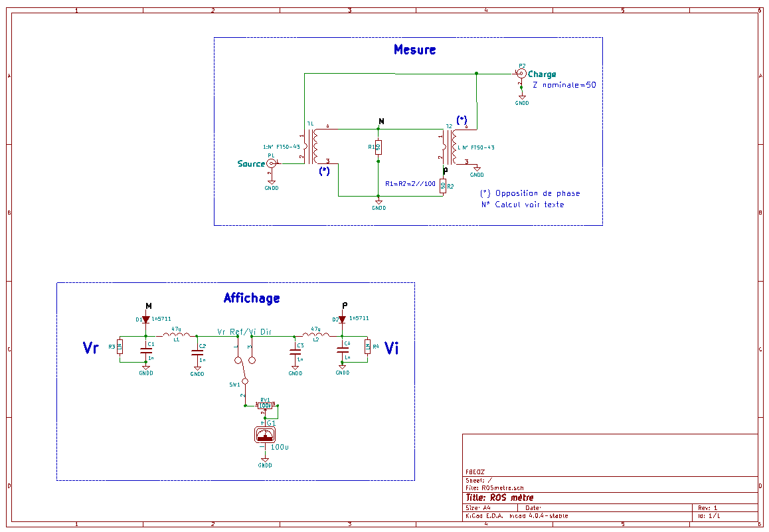Click the P2 Charge connector symbol
Screen dimensions: 769x532
(522, 73)
